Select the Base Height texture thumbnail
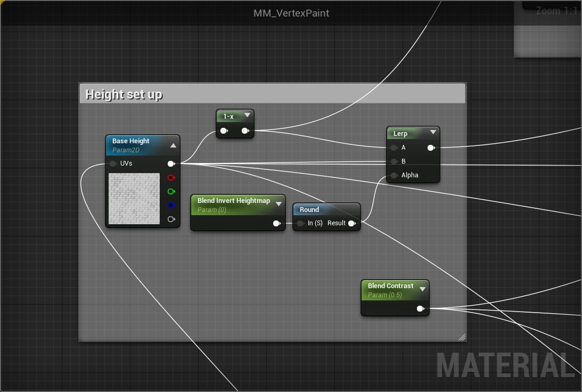This screenshot has width=582, height=392. (134, 199)
